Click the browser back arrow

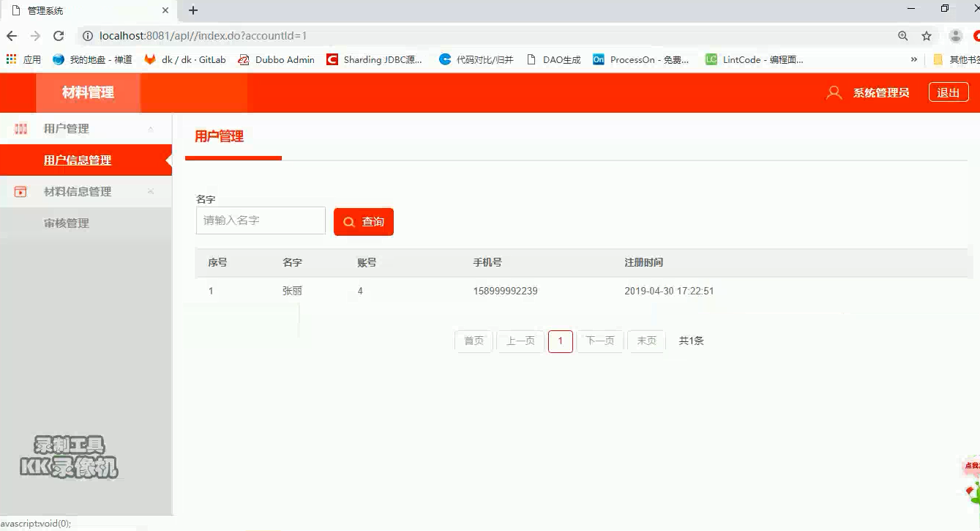(12, 36)
